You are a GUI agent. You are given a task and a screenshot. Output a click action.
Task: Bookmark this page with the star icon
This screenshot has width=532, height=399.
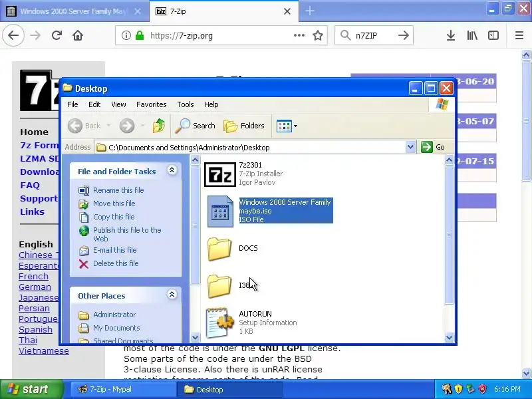click(318, 35)
